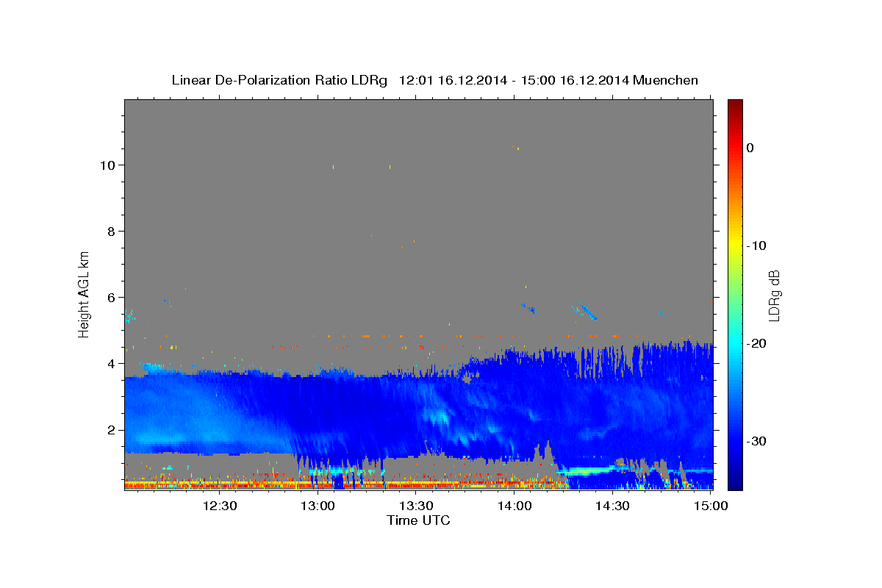Click the green section of the colorbar
Viewport: 882px width, 588px height.
coord(735,294)
